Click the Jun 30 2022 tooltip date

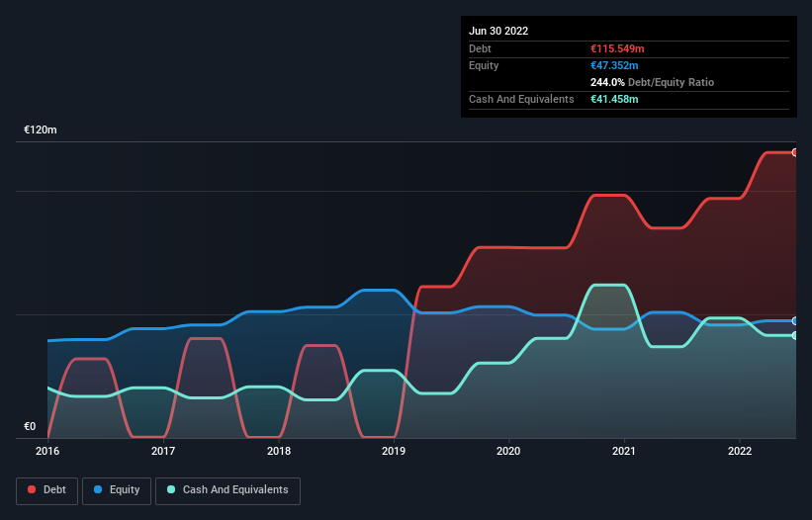click(498, 31)
